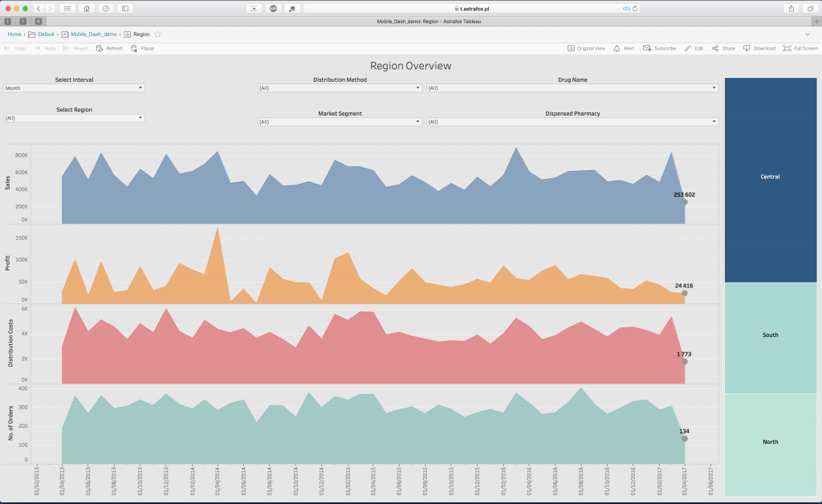Viewport: 822px width, 504px height.
Task: Mute the tab audio speaker icon
Action: (x=626, y=8)
